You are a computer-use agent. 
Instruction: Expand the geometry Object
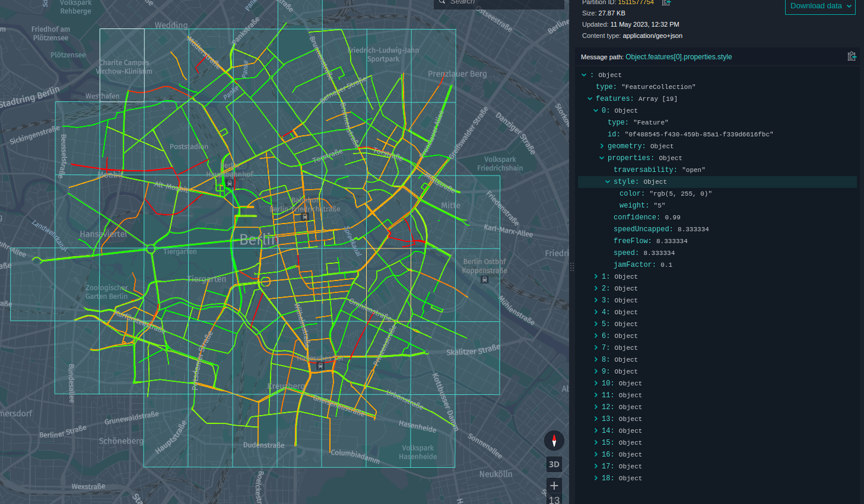602,146
